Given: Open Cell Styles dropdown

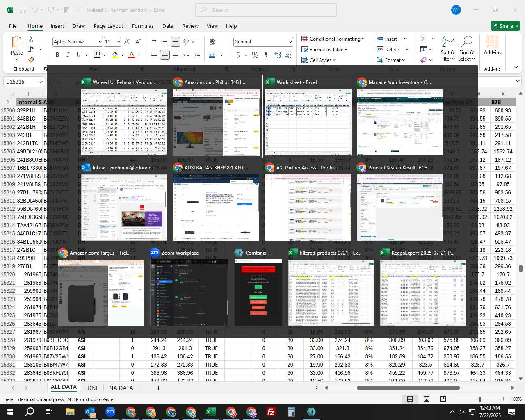Looking at the screenshot, I should (x=319, y=60).
